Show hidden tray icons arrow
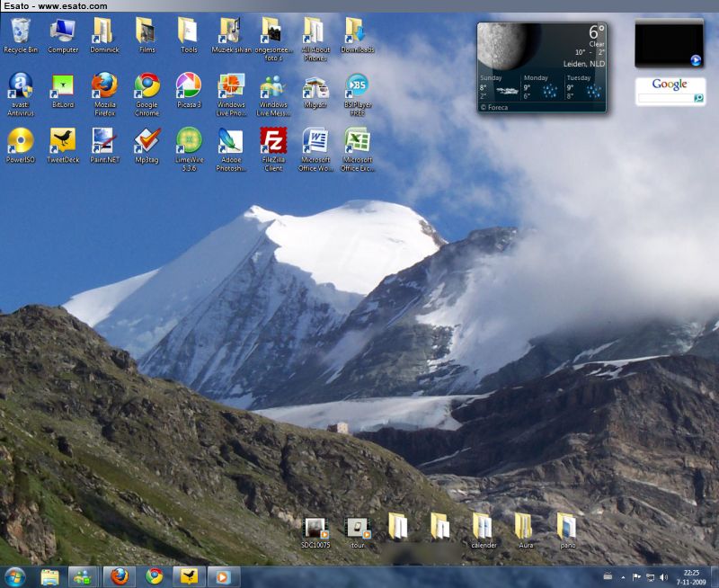The image size is (719, 588). [623, 577]
